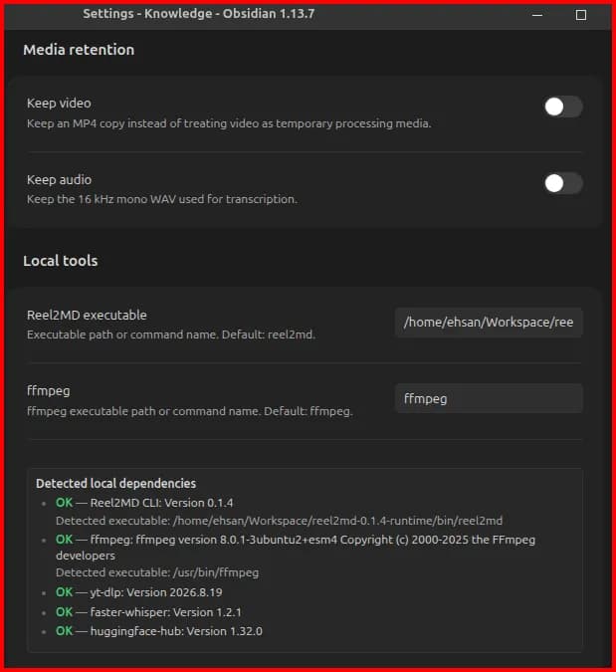Click the reel2md detected executable path line
This screenshot has height=672, width=616.
coord(279,521)
